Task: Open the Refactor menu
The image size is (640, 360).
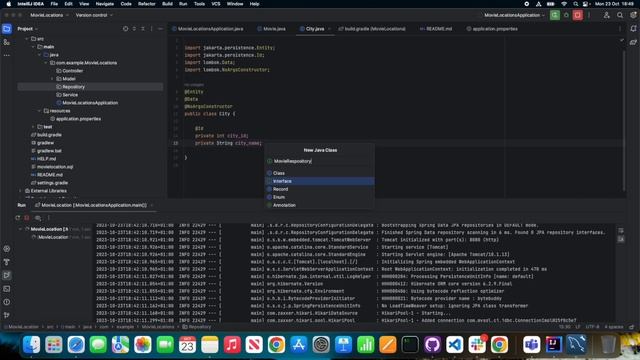Action: [x=147, y=4]
